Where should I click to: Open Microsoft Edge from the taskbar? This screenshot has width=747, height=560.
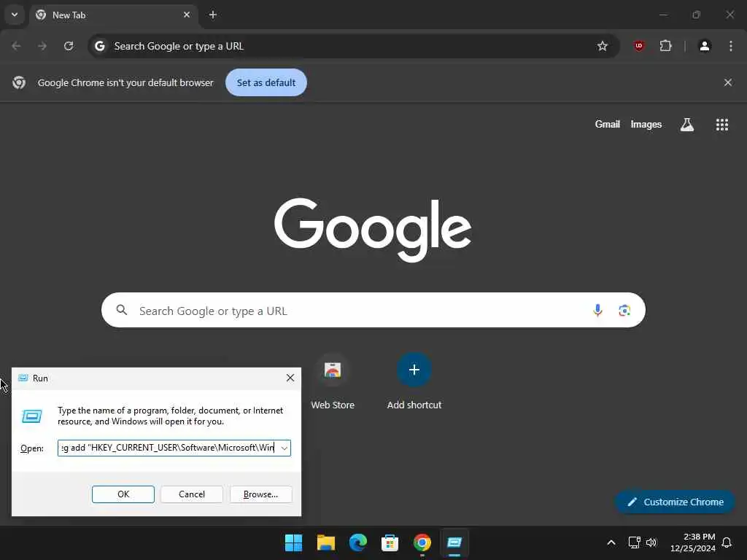pos(357,542)
